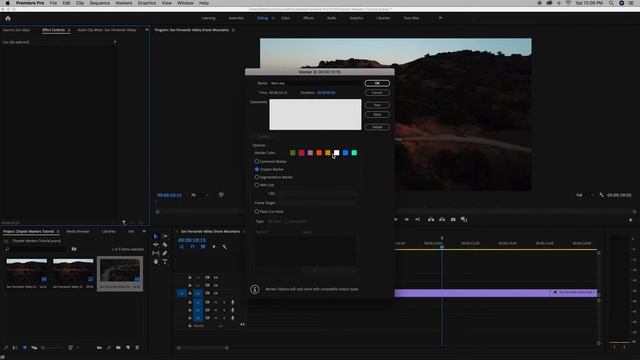Select the third clip thumbnail in Project panel
The image size is (640, 360).
click(120, 270)
